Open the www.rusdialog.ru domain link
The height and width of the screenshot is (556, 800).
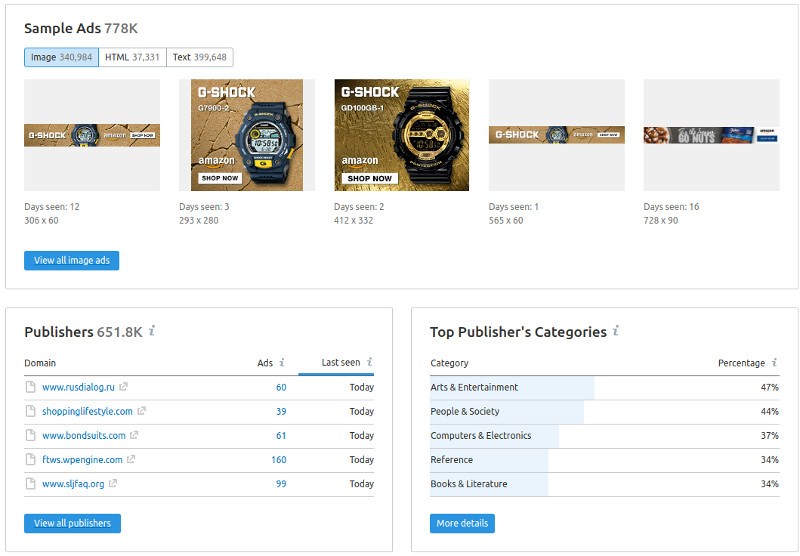click(x=78, y=387)
